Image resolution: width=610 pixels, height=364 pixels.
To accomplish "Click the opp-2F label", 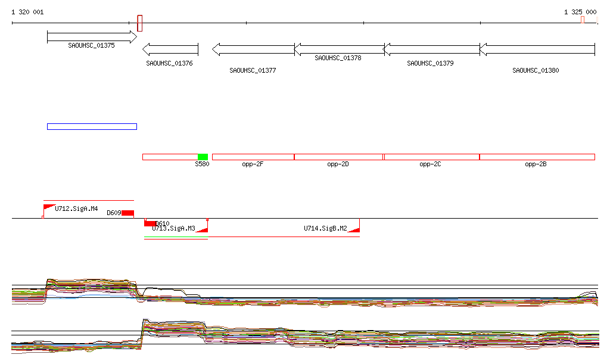I will click(253, 164).
